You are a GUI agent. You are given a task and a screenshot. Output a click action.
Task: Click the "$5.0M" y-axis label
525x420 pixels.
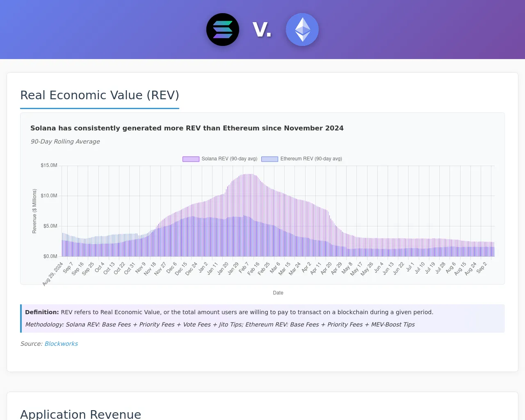tap(50, 226)
